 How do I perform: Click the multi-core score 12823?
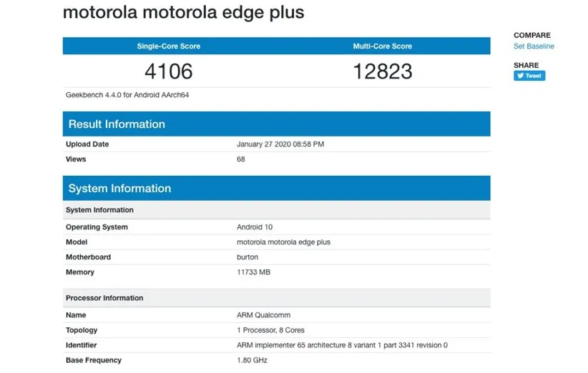click(x=382, y=71)
